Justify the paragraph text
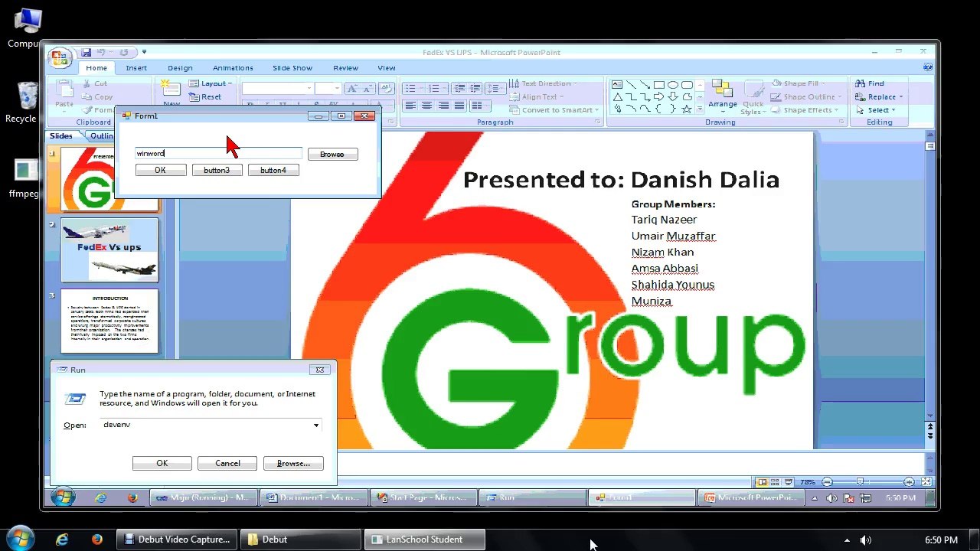The image size is (980, 551). click(459, 106)
